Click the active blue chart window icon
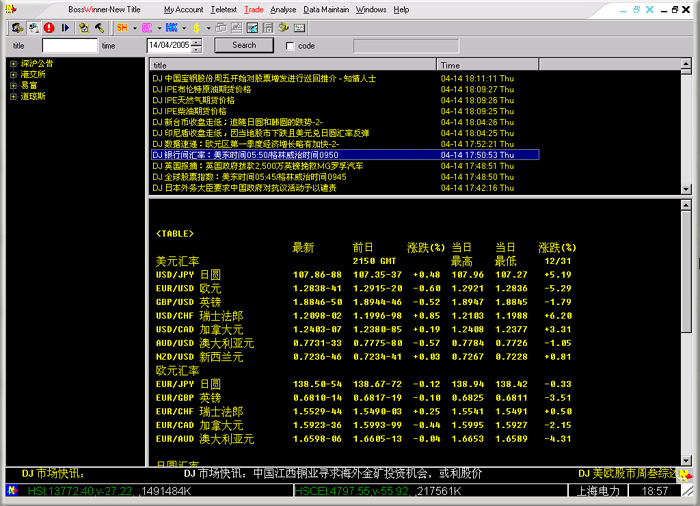The image size is (700, 506). pos(252,28)
